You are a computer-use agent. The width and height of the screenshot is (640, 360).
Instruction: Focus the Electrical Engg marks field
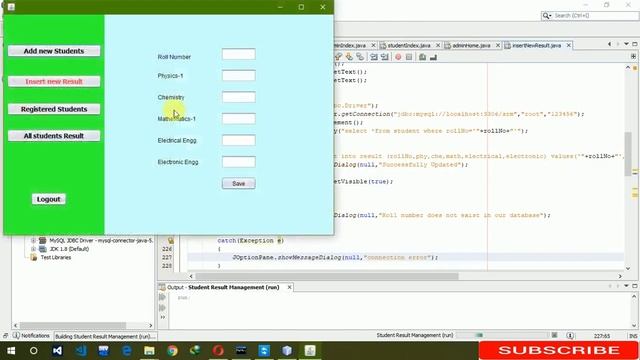[239, 140]
